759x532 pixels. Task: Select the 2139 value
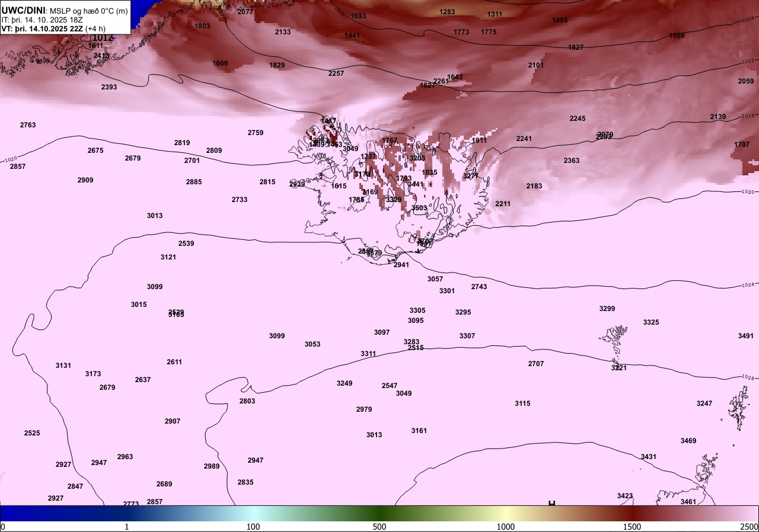(718, 117)
